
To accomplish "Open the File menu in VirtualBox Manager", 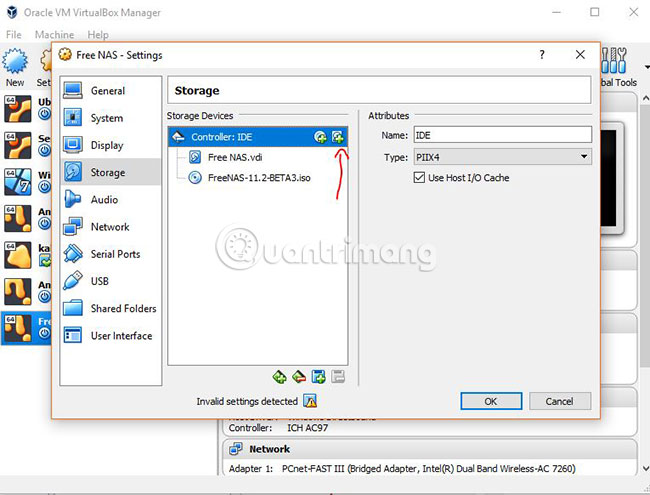I will [x=14, y=34].
